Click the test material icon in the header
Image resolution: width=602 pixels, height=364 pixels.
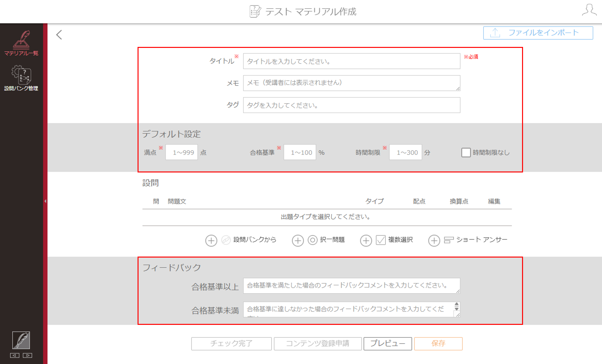(255, 11)
